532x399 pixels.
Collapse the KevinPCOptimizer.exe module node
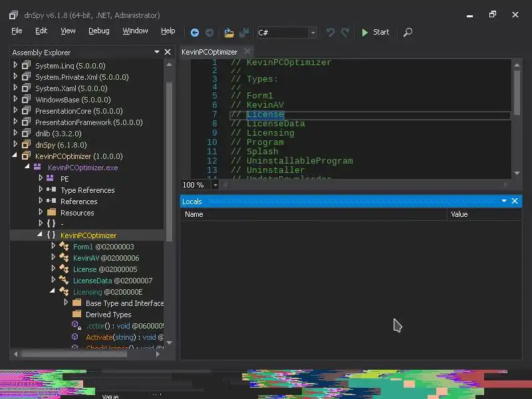pos(27,167)
